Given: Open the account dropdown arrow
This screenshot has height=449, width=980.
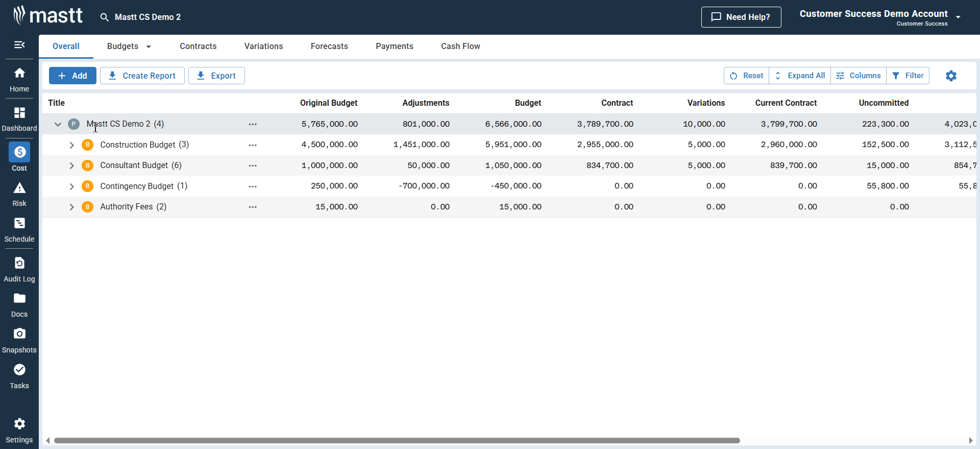Looking at the screenshot, I should pos(958,17).
